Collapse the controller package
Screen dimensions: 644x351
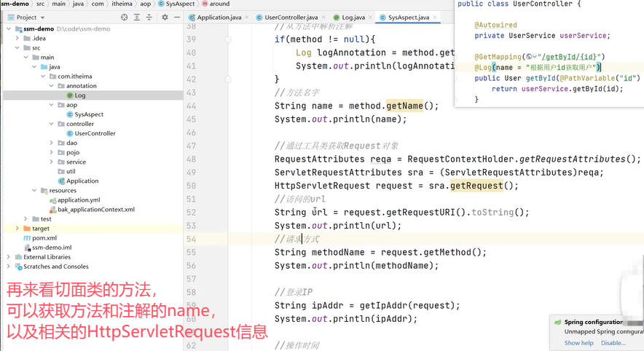tap(51, 124)
